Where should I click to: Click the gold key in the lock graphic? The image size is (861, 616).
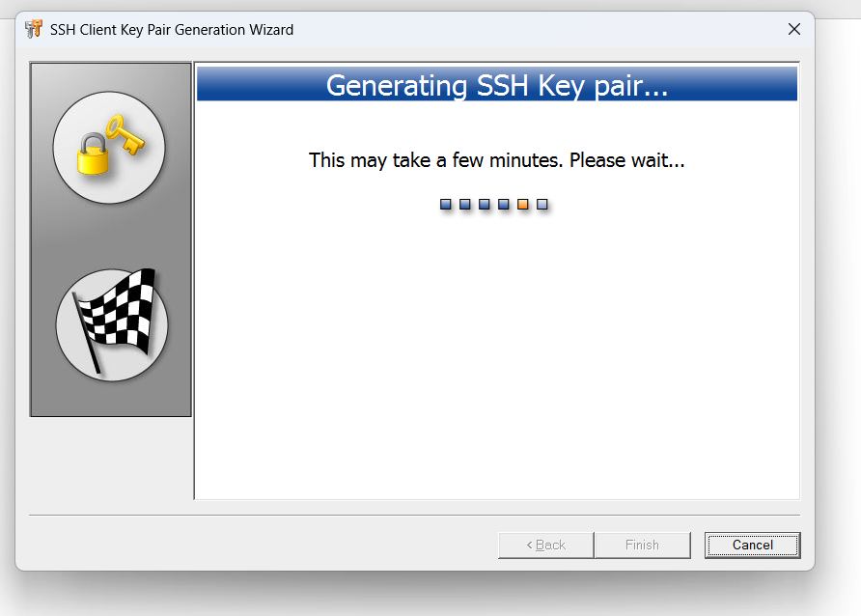click(x=127, y=131)
